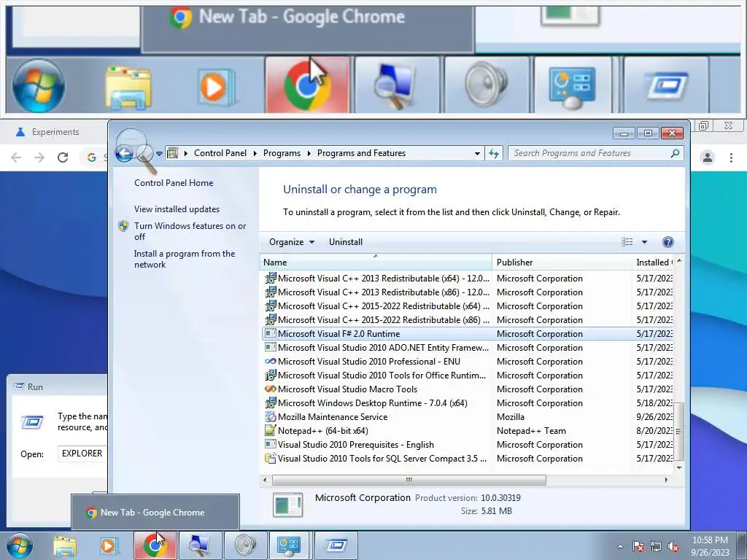Open Control Panel Home link

click(x=174, y=183)
